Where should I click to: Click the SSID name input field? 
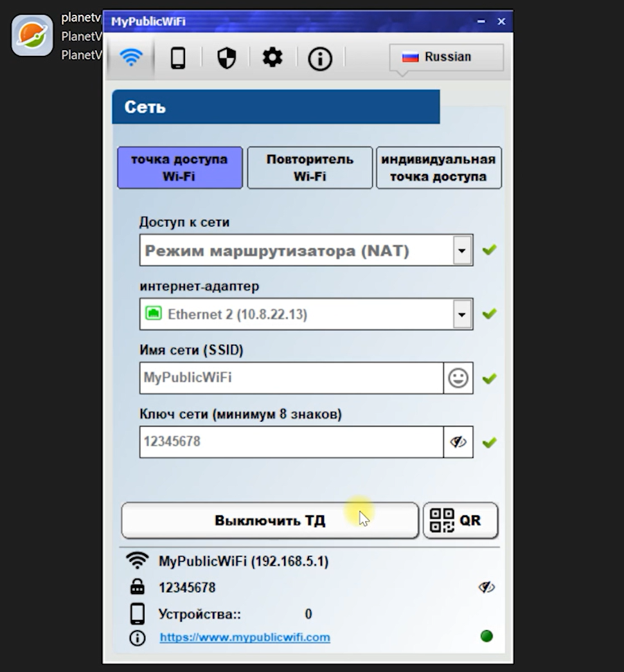coord(290,378)
